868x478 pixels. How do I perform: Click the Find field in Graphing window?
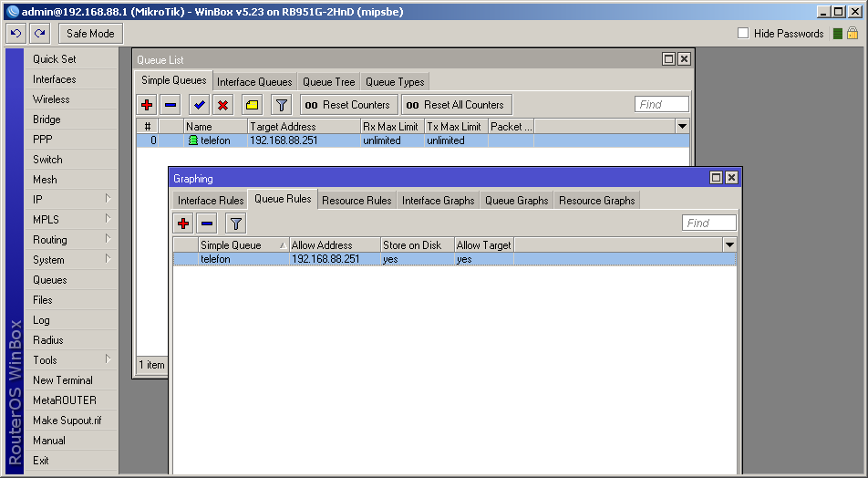pos(709,223)
